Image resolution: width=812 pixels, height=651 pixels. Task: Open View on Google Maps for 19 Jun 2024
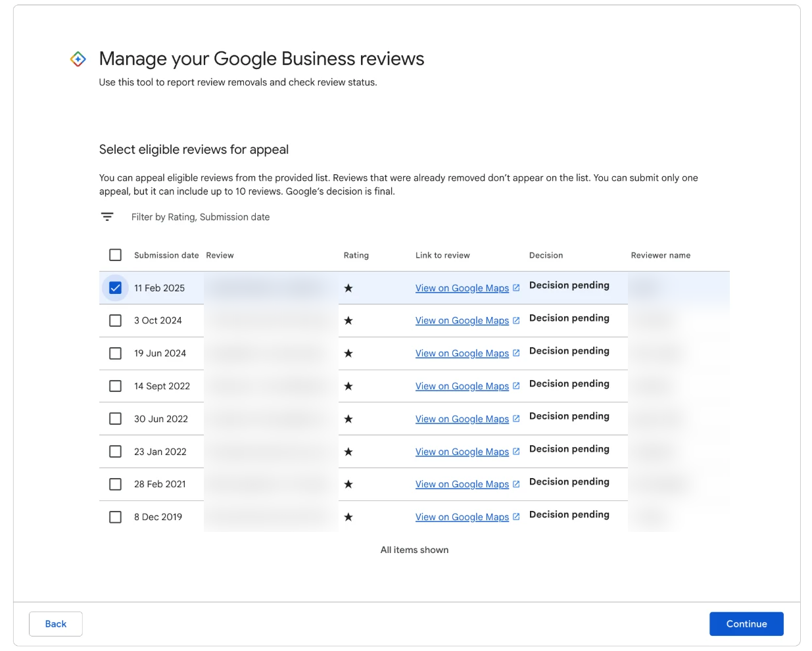[462, 353]
